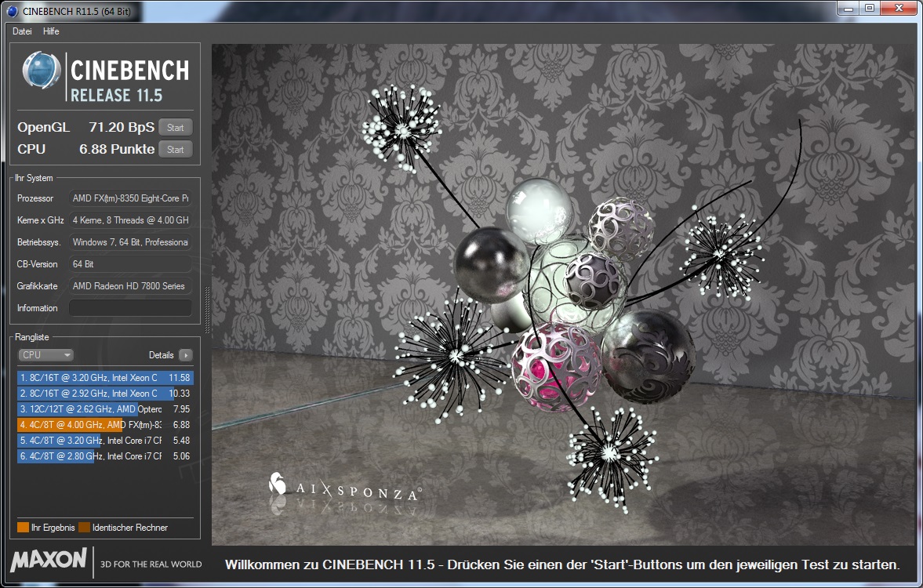Select the top ranked Xeon 3.20 GHz entry
923x588 pixels.
104,378
